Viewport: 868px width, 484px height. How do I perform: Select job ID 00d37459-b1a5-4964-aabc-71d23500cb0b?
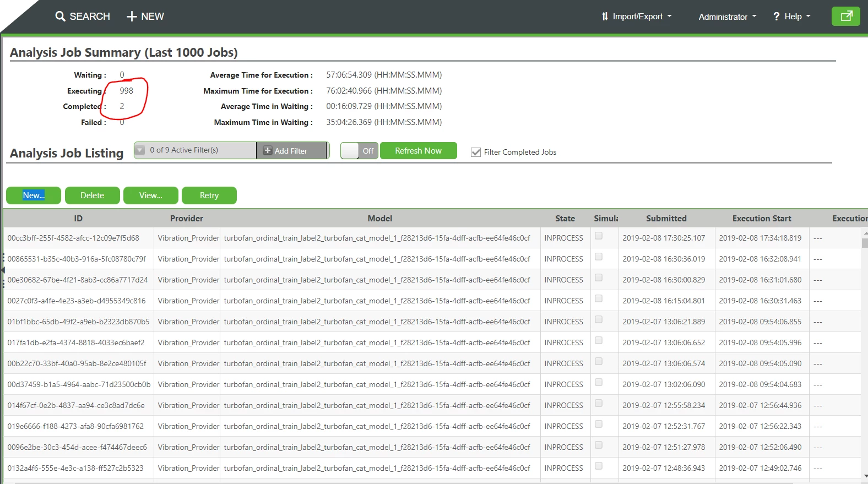point(79,384)
